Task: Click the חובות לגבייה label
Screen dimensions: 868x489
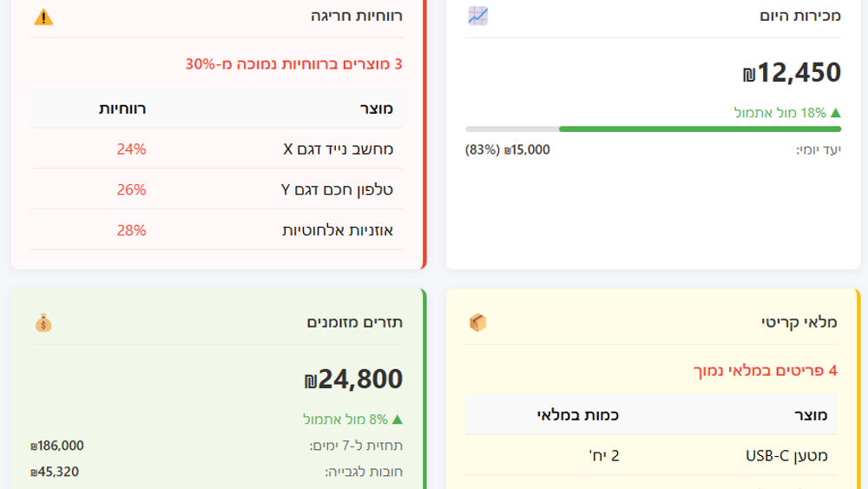Action: (x=364, y=472)
